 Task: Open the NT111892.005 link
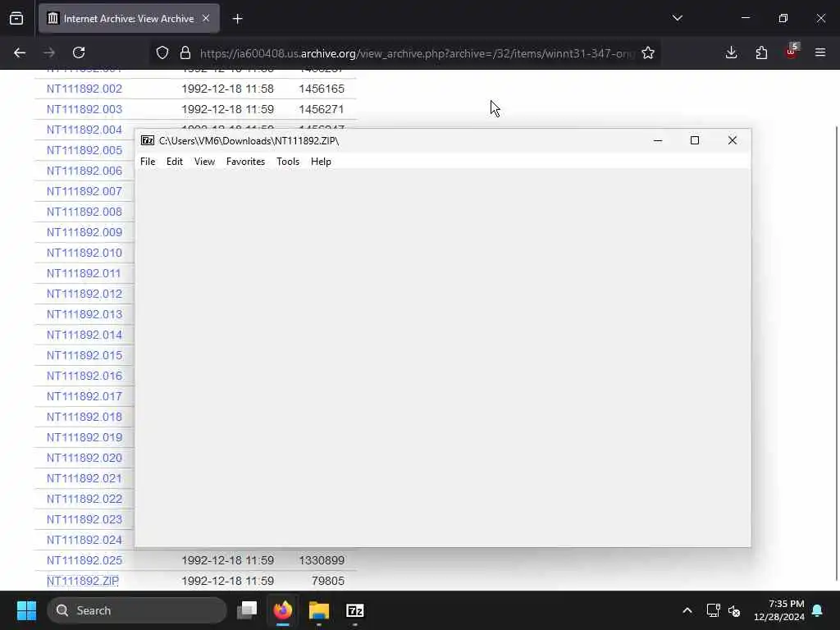[x=84, y=150]
